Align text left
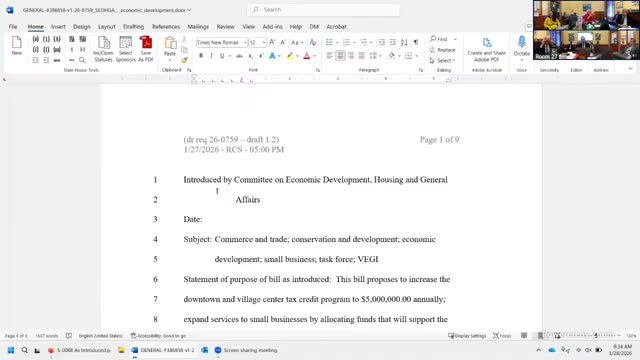The height and width of the screenshot is (360, 640). pyautogui.click(x=329, y=56)
